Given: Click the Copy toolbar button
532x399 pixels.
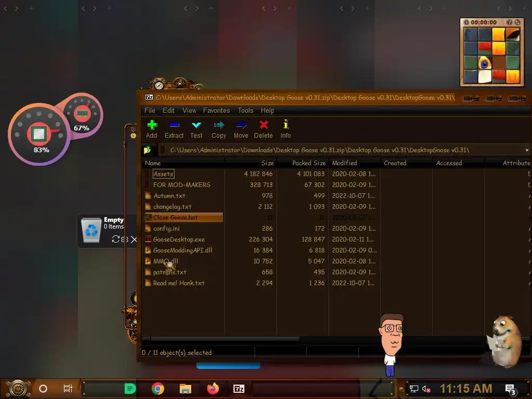Looking at the screenshot, I should tap(219, 129).
